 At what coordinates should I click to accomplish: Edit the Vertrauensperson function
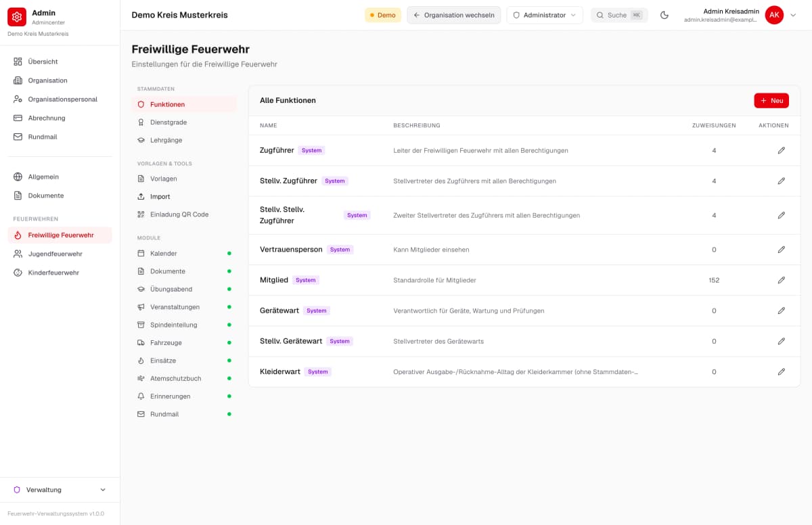(782, 250)
